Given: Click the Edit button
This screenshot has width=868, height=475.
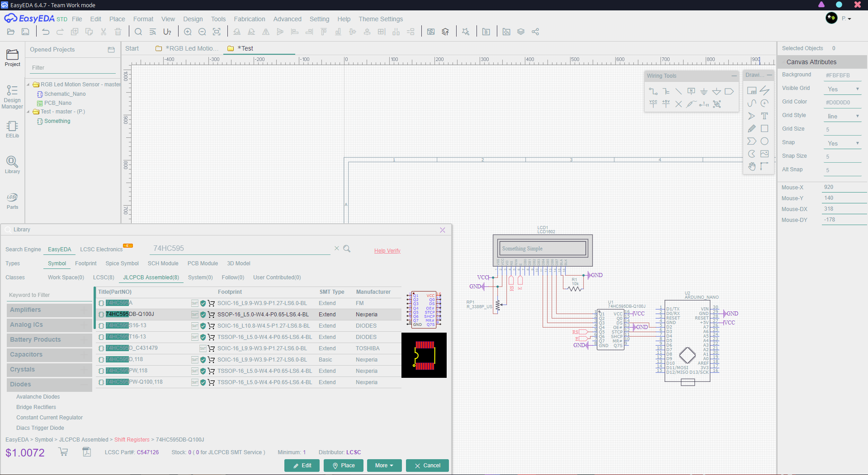Looking at the screenshot, I should tap(302, 466).
